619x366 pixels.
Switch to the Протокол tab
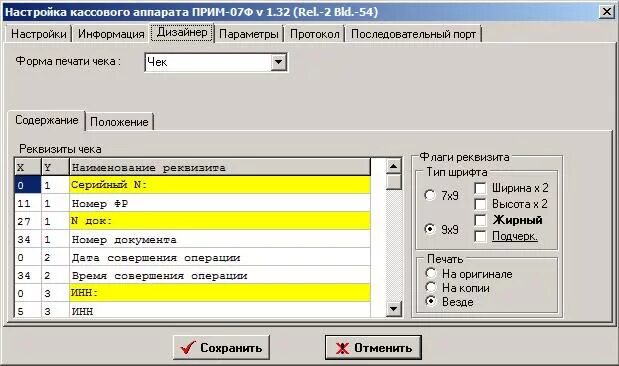[x=315, y=34]
